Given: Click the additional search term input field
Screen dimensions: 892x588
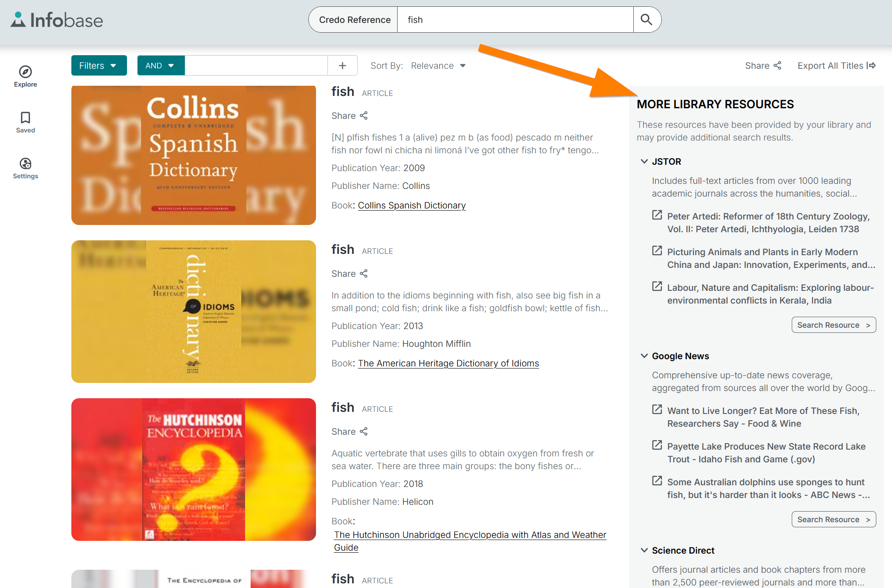Looking at the screenshot, I should pos(256,65).
